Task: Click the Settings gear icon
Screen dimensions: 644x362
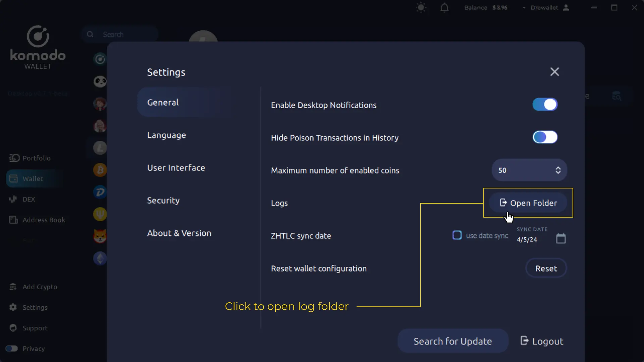Action: pos(13,307)
